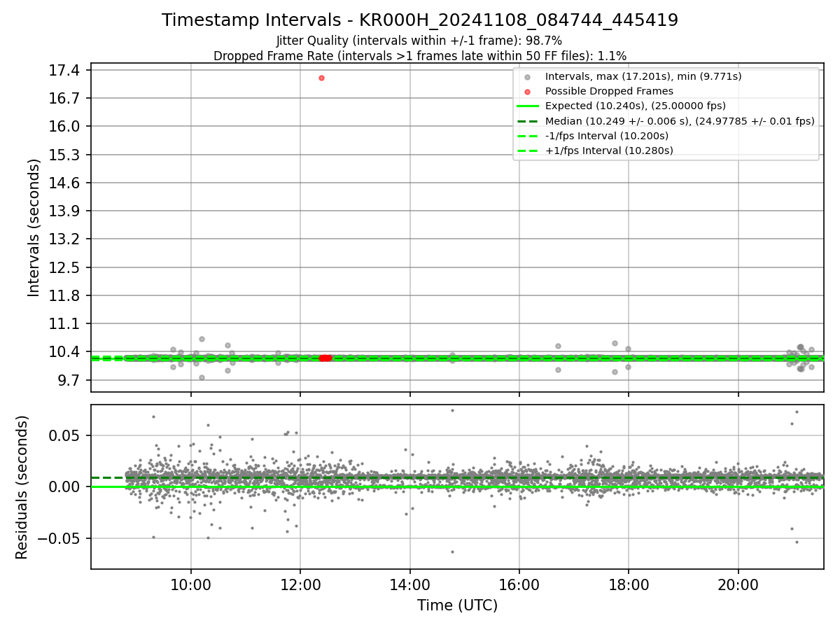Select legend entry +1/fps Interval (10.280s)
The width and height of the screenshot is (840, 630).
(608, 150)
